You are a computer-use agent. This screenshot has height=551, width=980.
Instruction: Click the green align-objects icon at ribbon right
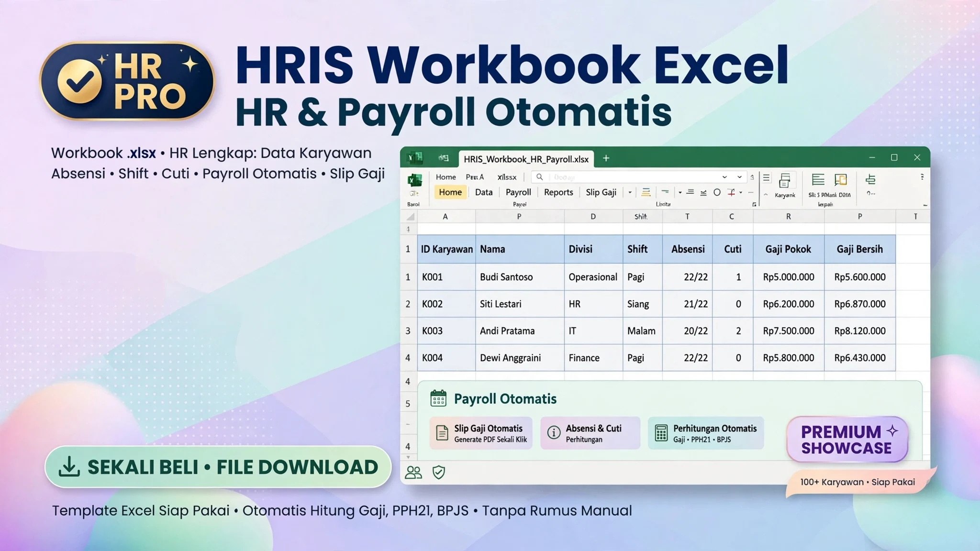[870, 179]
